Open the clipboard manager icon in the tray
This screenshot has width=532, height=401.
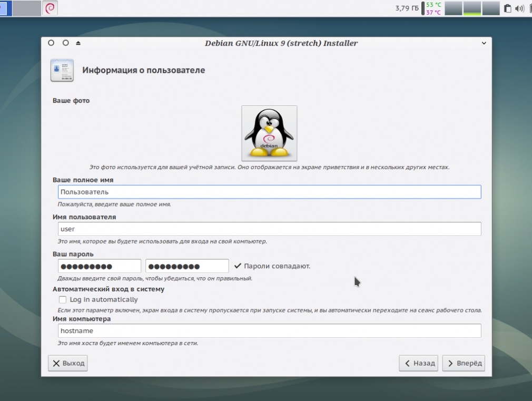tap(507, 8)
